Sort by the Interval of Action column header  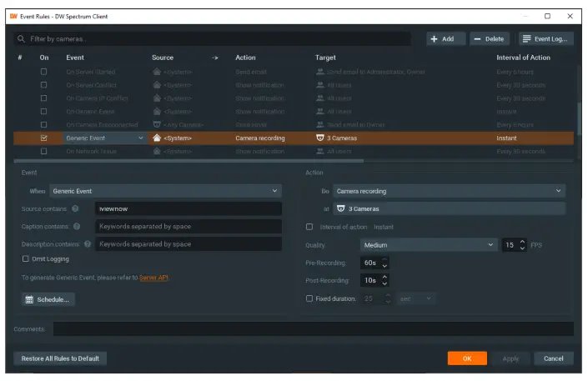coord(523,58)
